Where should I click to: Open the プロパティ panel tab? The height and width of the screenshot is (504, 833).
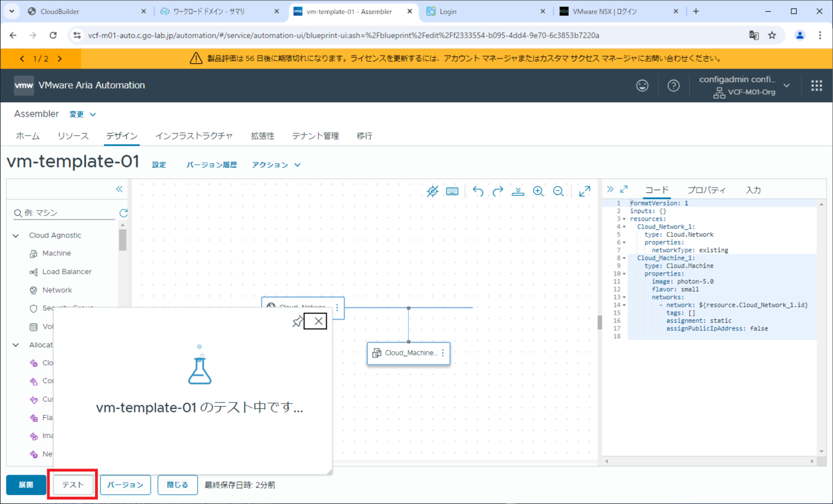707,190
